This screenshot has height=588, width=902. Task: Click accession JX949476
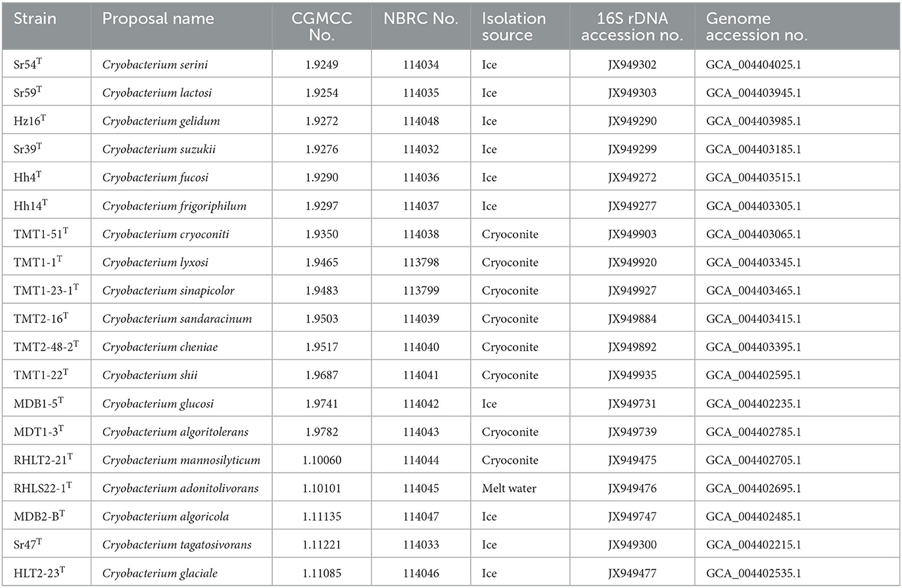[632, 488]
